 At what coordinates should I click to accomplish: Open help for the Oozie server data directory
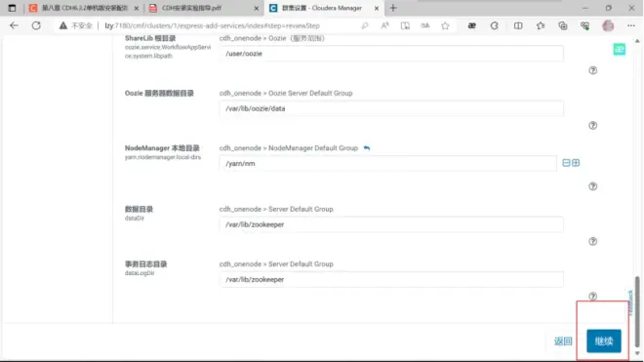[x=592, y=125]
